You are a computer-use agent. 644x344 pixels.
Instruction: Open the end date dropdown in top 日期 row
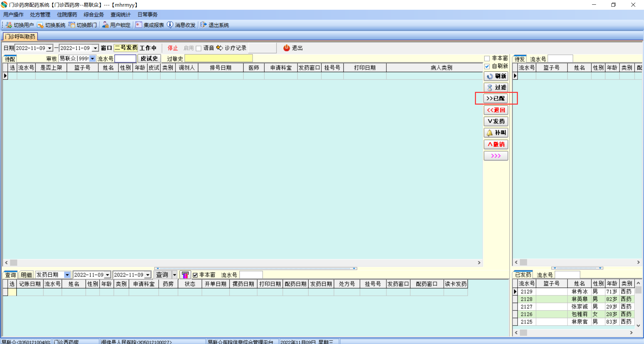[x=95, y=48]
